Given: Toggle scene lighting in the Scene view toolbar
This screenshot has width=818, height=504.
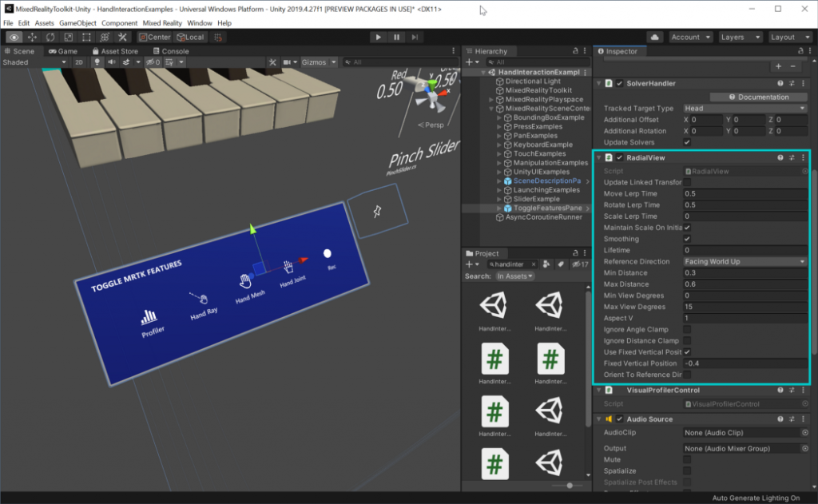Looking at the screenshot, I should (x=97, y=61).
